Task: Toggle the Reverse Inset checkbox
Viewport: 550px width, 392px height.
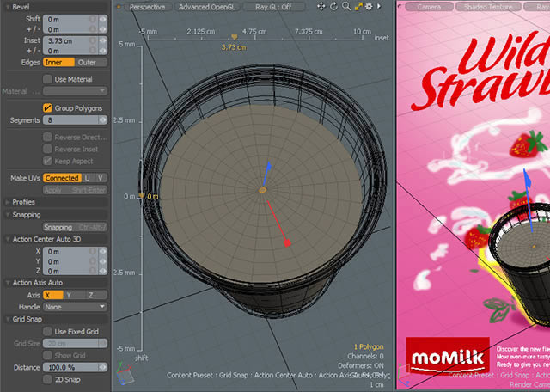Action: (x=47, y=150)
